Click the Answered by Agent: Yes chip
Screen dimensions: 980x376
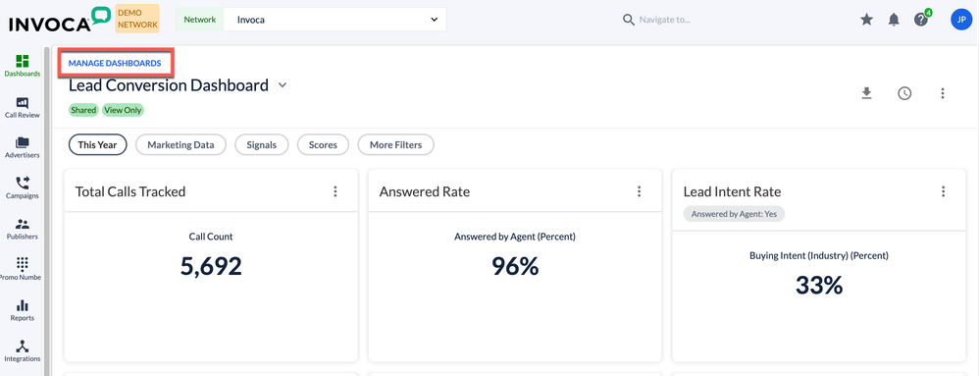[x=734, y=214]
